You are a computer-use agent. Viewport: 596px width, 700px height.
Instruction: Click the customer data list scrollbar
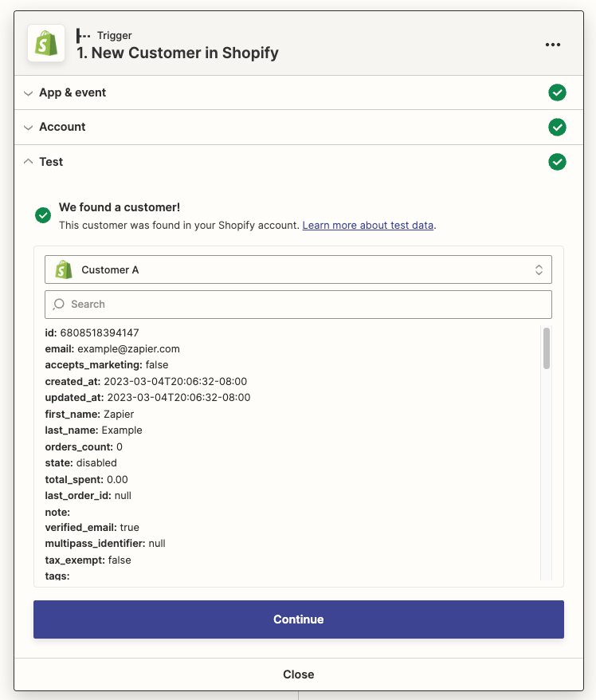tap(547, 349)
